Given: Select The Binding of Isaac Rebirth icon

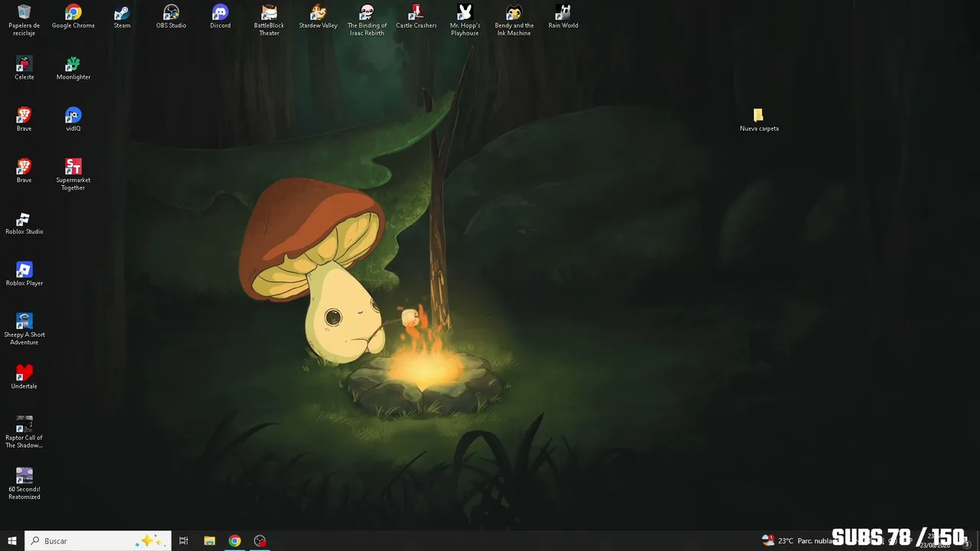Looking at the screenshot, I should (x=367, y=20).
